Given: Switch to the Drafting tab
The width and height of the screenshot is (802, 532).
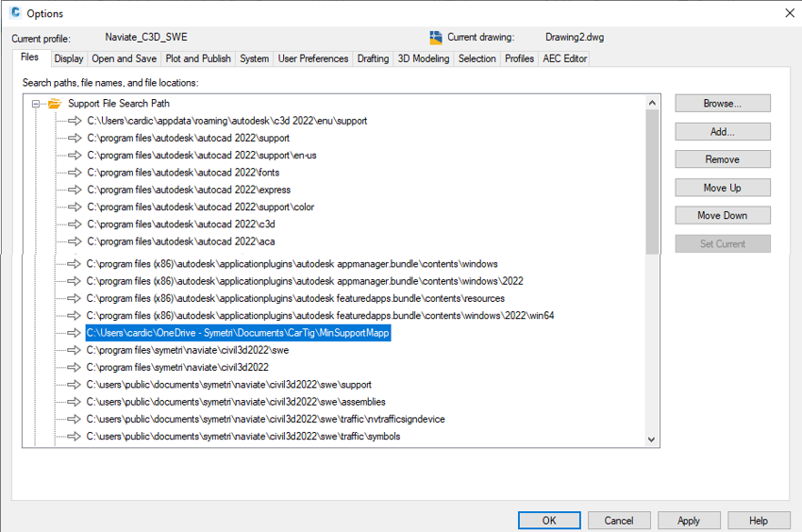Looking at the screenshot, I should pos(373,58).
